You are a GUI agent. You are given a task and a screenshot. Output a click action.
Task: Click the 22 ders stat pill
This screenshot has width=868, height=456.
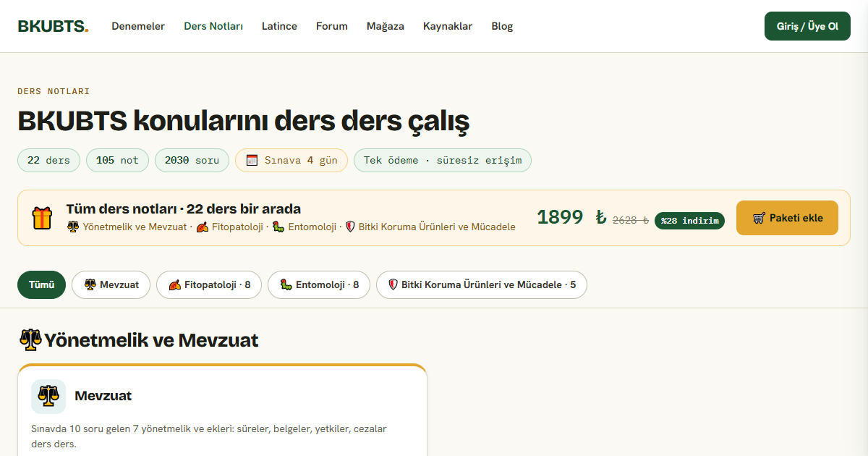48,160
